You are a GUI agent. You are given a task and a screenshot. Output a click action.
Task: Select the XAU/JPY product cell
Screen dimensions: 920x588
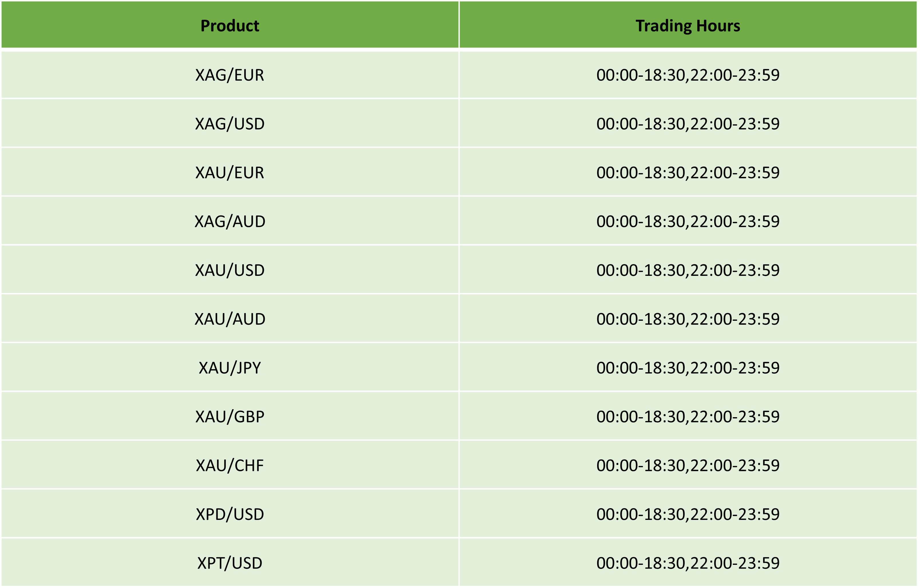point(230,368)
